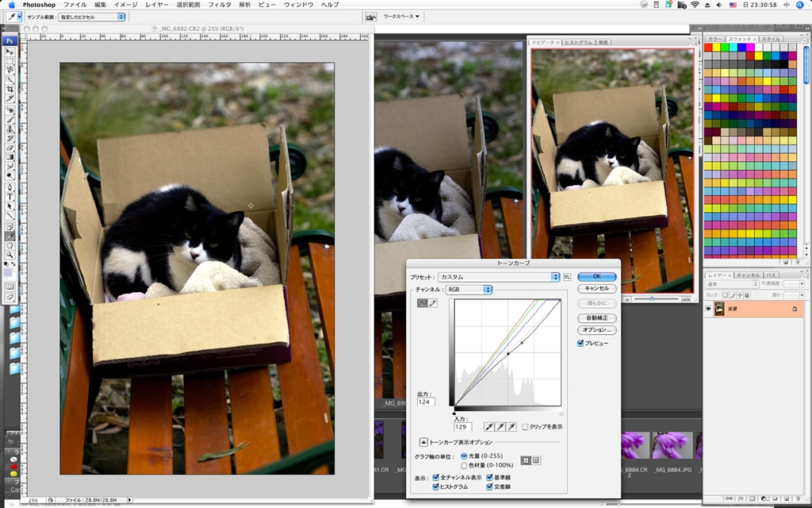Enable the クリップを表示 checkbox
Image resolution: width=812 pixels, height=508 pixels.
pos(525,426)
